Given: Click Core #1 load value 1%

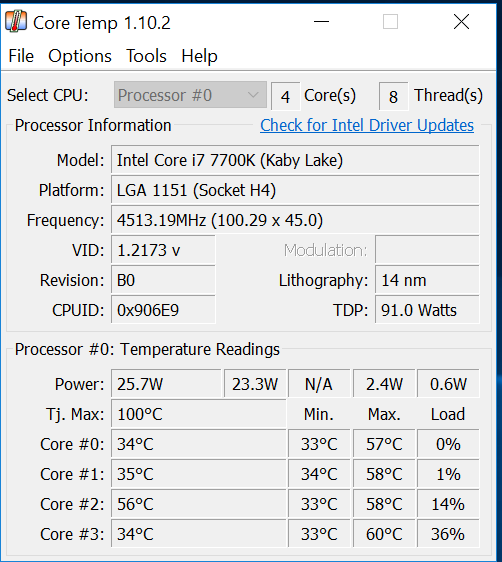Looking at the screenshot, I should [x=448, y=474].
